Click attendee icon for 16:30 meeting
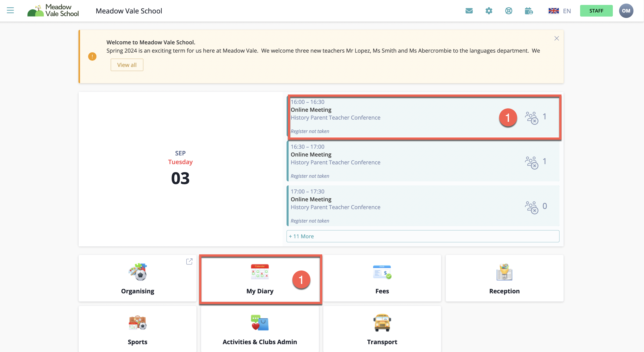644x352 pixels. [x=531, y=163]
